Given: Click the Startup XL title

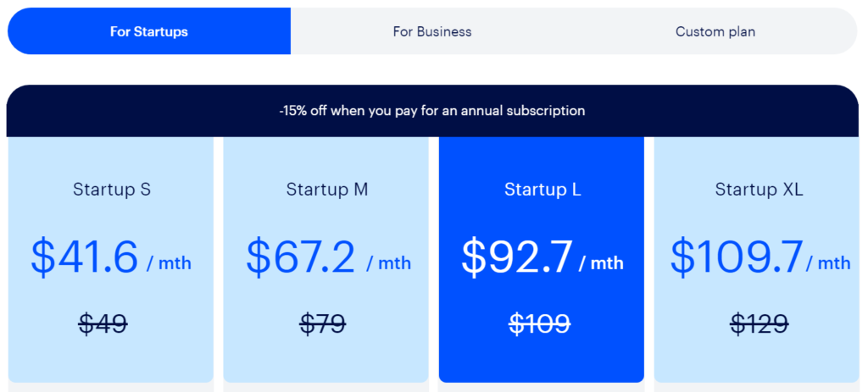Looking at the screenshot, I should 759,190.
